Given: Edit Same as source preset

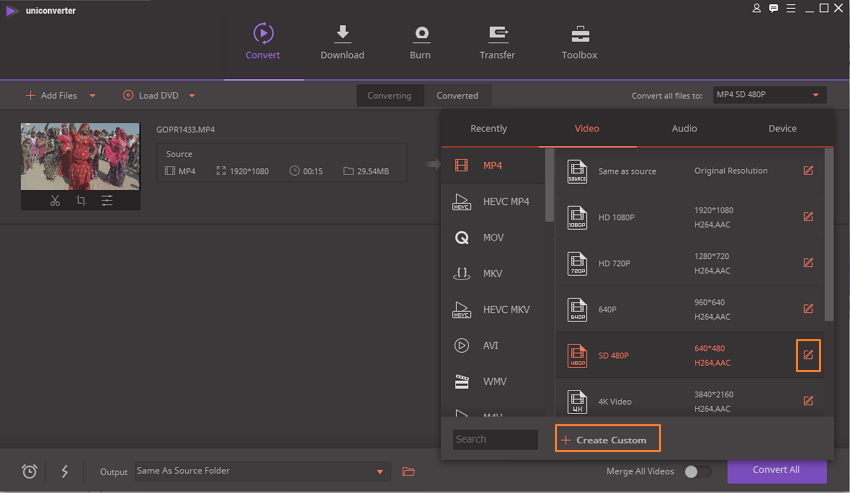Looking at the screenshot, I should pos(808,170).
